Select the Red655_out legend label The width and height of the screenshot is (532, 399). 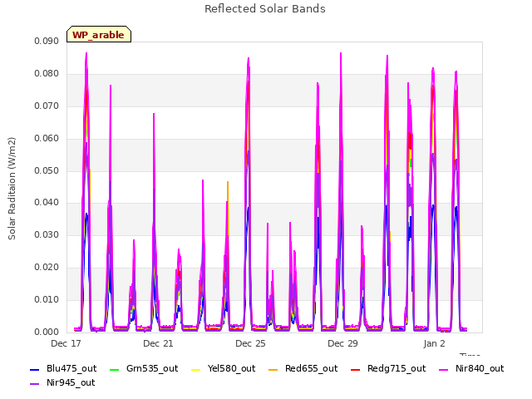coord(312,369)
